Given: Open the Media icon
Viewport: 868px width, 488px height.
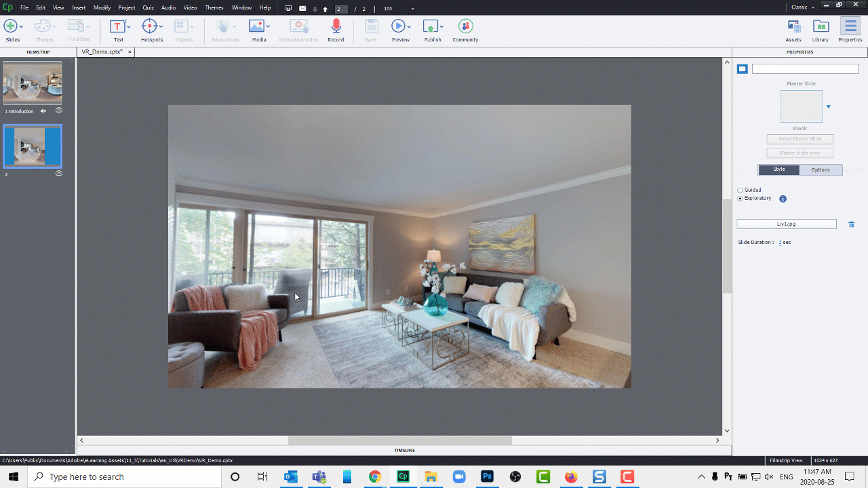Looking at the screenshot, I should pos(256,26).
